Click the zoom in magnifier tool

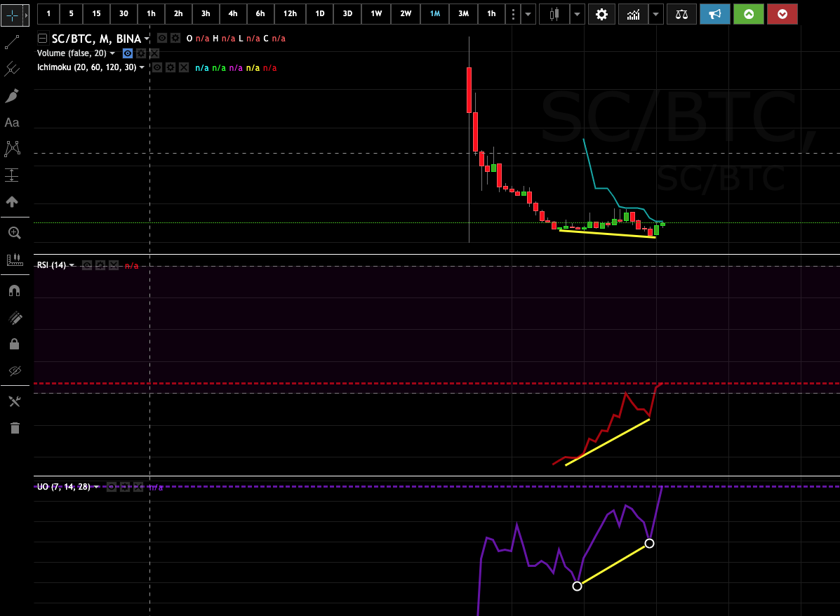[x=15, y=233]
